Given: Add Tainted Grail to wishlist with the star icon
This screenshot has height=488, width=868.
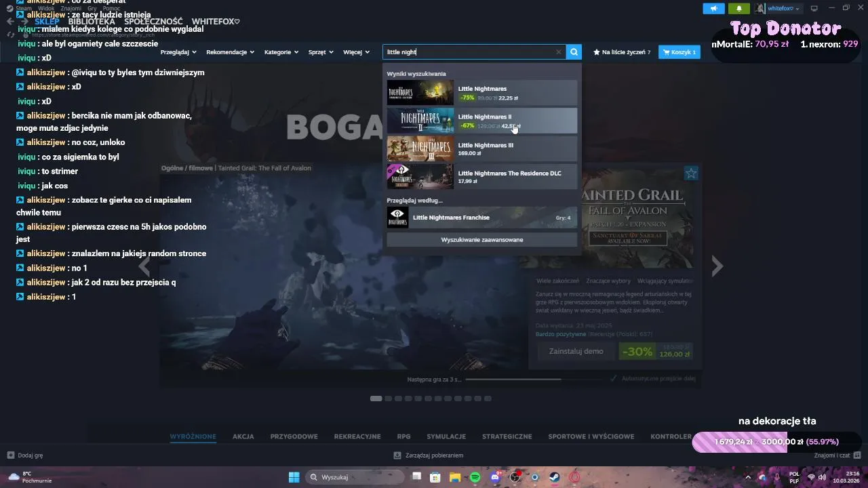Looking at the screenshot, I should tap(691, 174).
